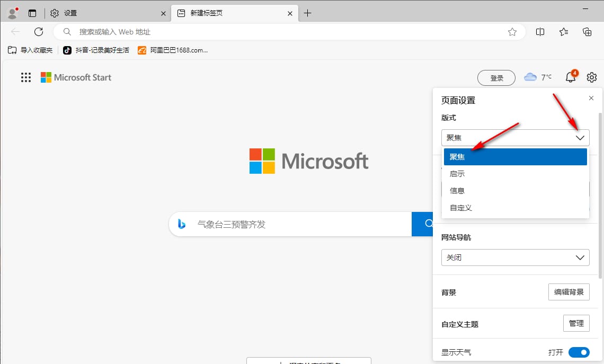Open the notifications bell icon

point(571,76)
